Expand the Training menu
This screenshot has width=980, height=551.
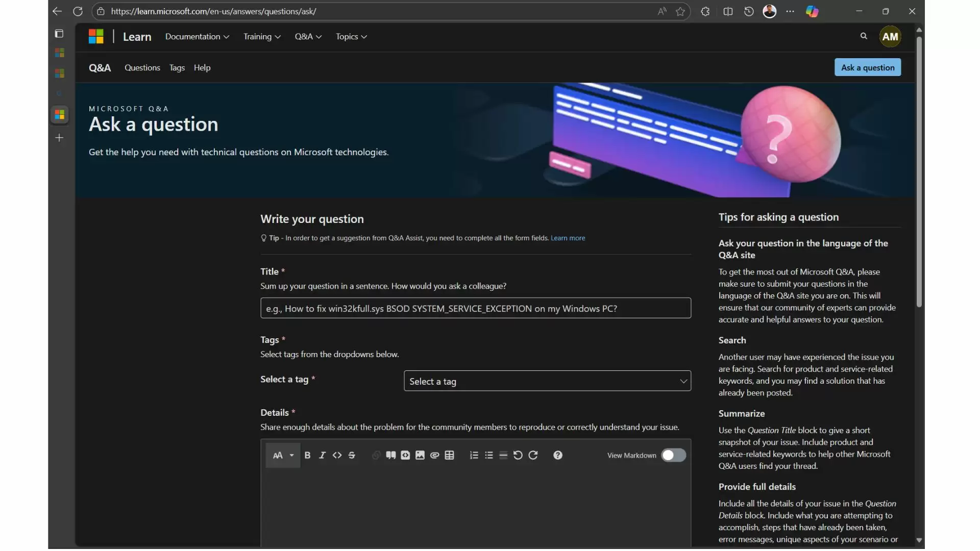(262, 37)
